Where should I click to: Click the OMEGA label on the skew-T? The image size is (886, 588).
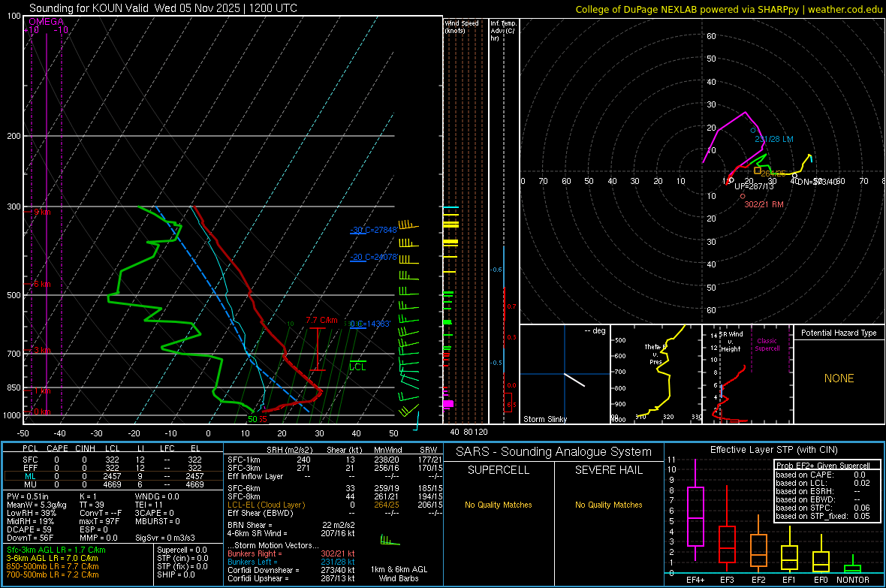[46, 22]
